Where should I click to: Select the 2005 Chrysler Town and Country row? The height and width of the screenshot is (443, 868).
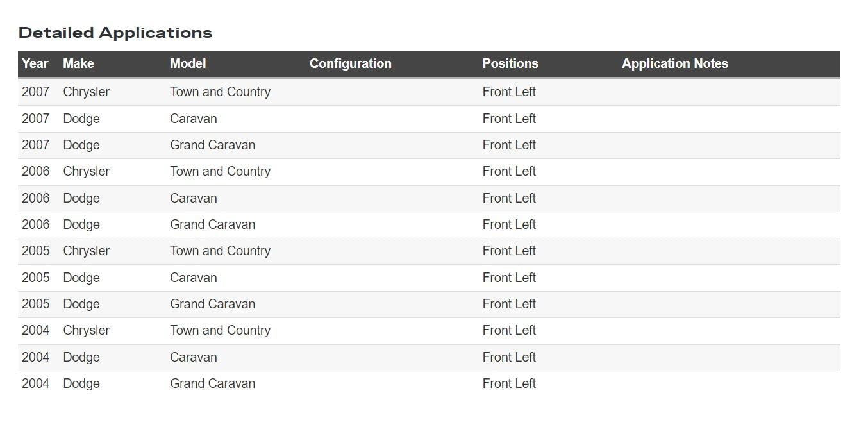point(429,251)
